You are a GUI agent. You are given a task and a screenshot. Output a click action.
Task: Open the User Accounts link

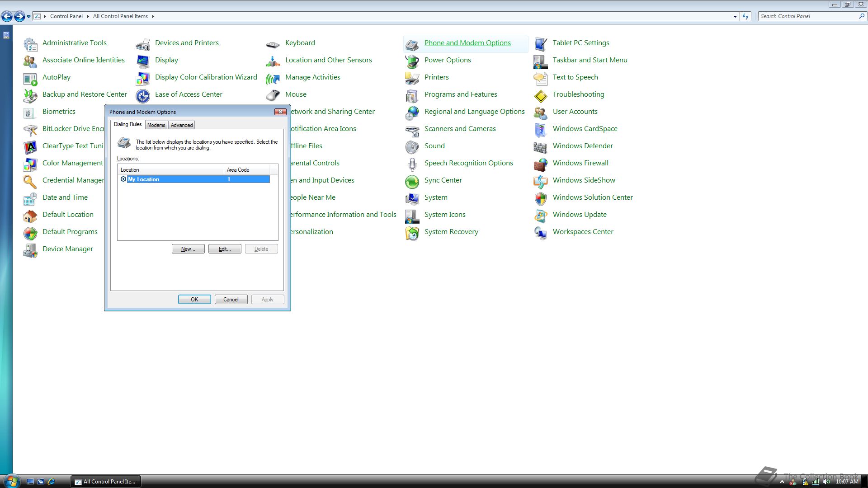click(575, 112)
